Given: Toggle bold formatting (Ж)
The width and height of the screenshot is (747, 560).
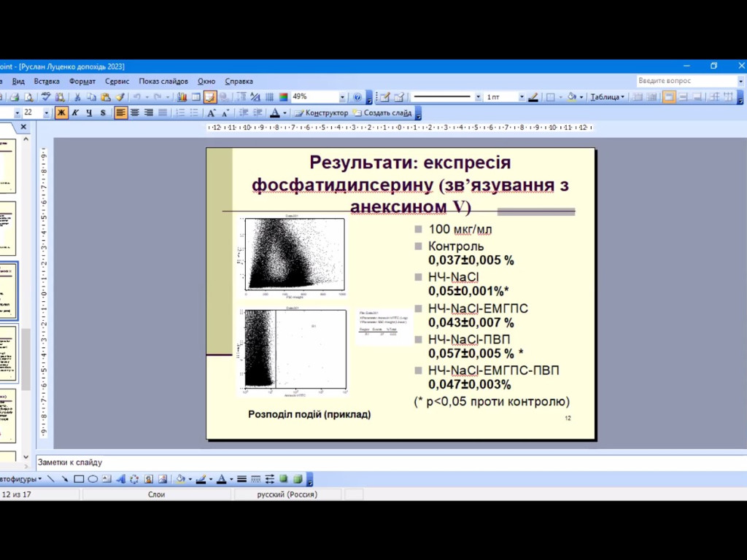Looking at the screenshot, I should coord(61,113).
